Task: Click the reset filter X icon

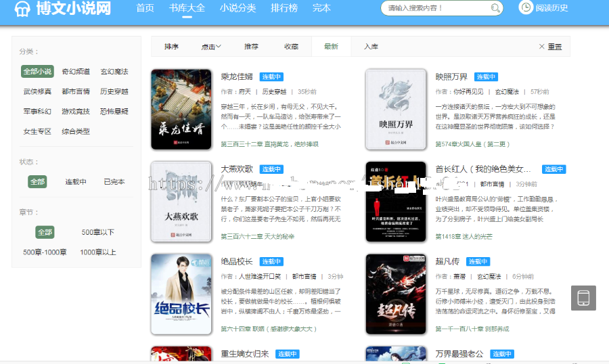Action: click(541, 47)
